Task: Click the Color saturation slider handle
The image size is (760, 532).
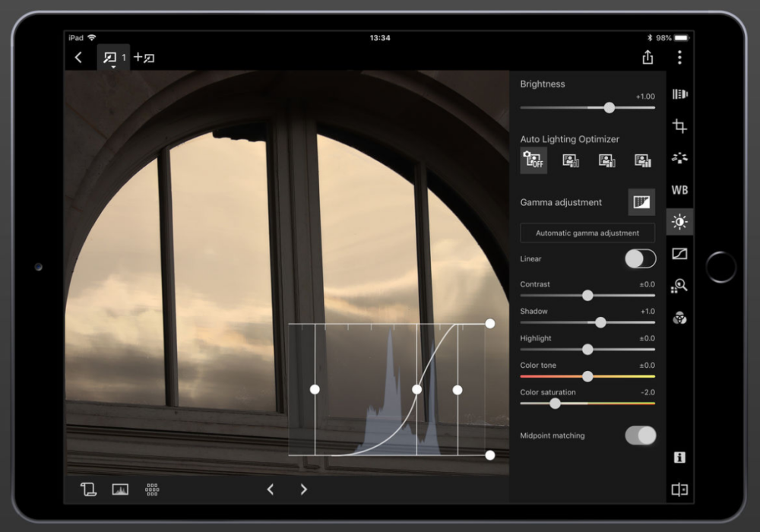Action: click(x=555, y=403)
